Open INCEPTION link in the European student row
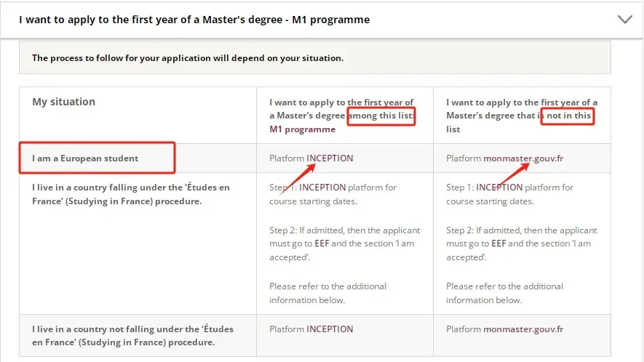Viewport: 644px width, 362px height. pos(330,158)
